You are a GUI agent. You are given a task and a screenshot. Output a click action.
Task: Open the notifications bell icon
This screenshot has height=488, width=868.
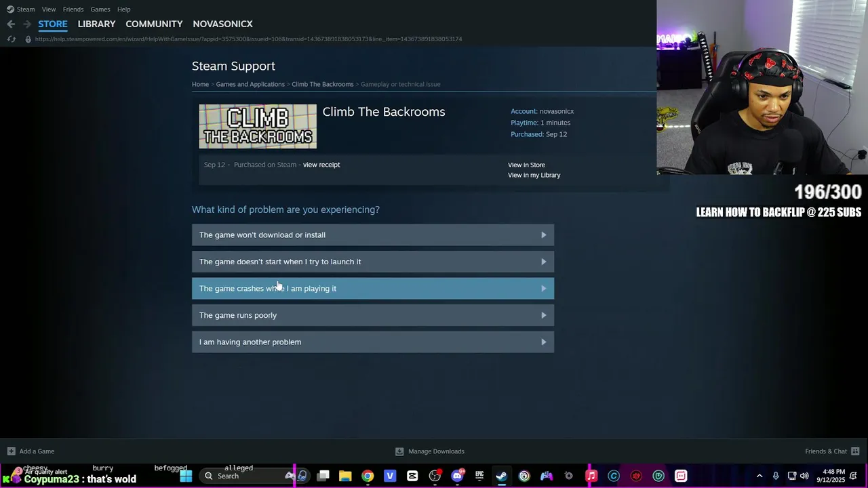[854, 476]
